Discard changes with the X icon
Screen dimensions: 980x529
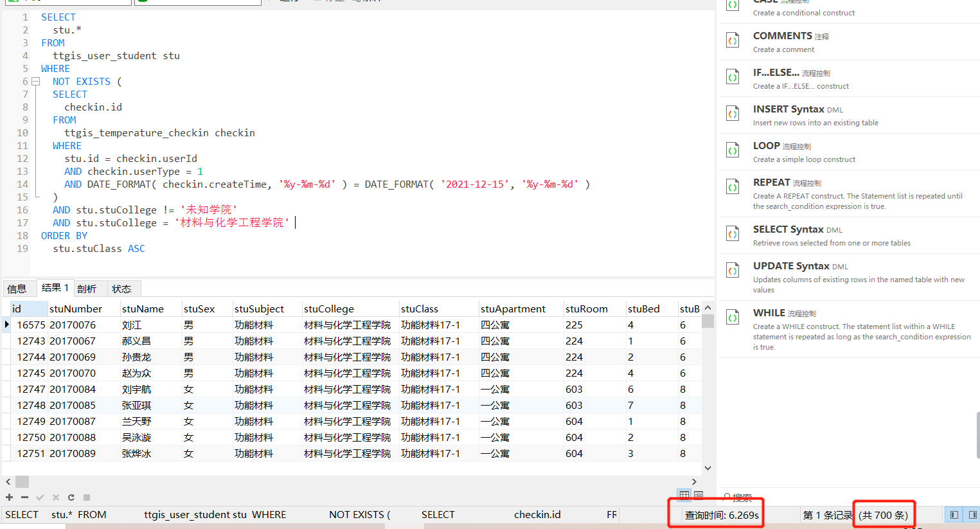55,498
